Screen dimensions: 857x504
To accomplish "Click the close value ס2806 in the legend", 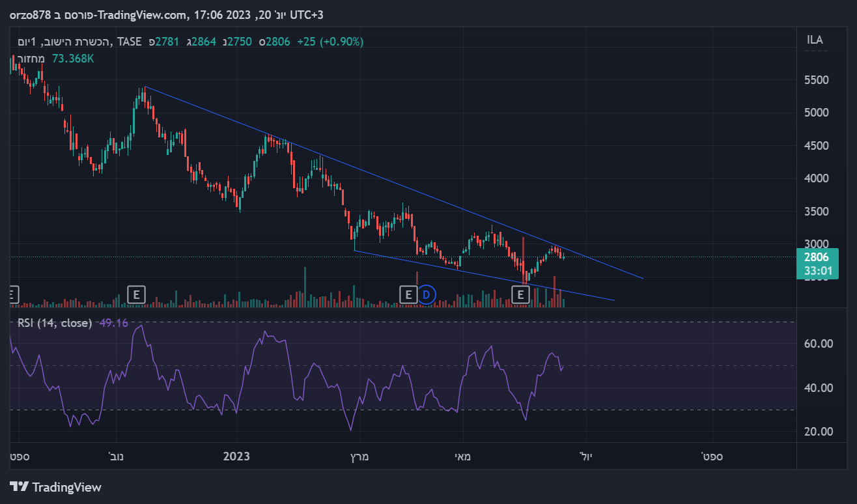I will pyautogui.click(x=274, y=42).
